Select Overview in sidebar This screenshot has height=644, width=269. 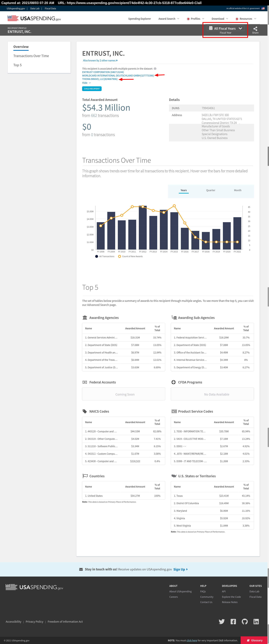[x=21, y=47]
